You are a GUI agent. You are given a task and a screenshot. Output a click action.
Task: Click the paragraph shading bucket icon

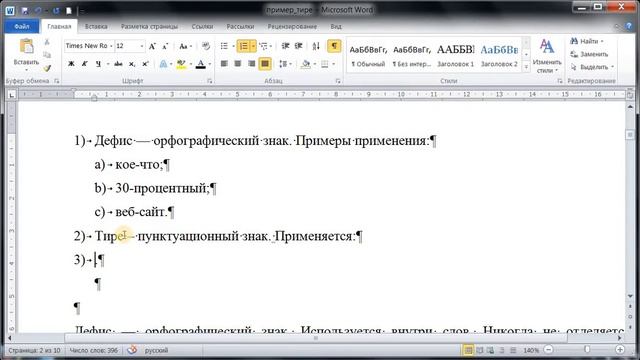point(305,64)
